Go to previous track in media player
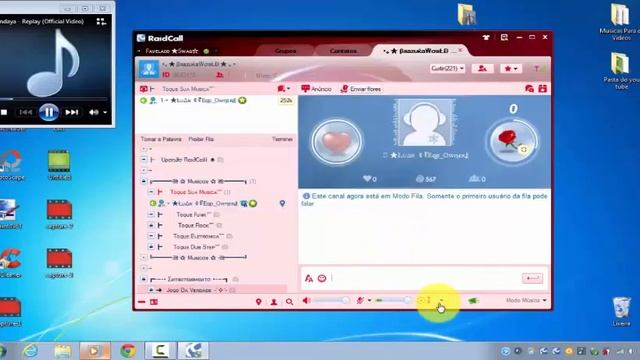Image resolution: width=640 pixels, height=360 pixels. click(x=26, y=112)
